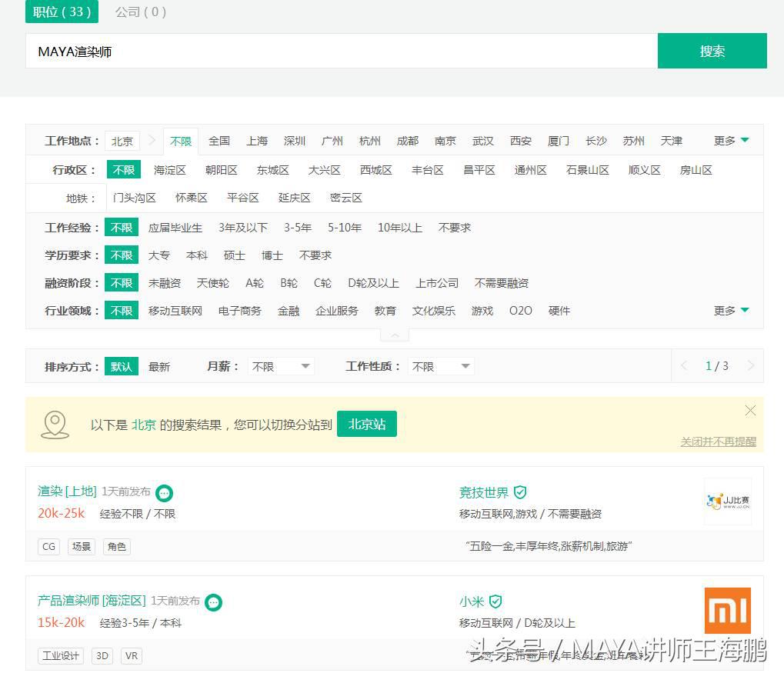Screen dimensions: 784x673
Task: Click the green 搜索 search button
Action: click(712, 51)
